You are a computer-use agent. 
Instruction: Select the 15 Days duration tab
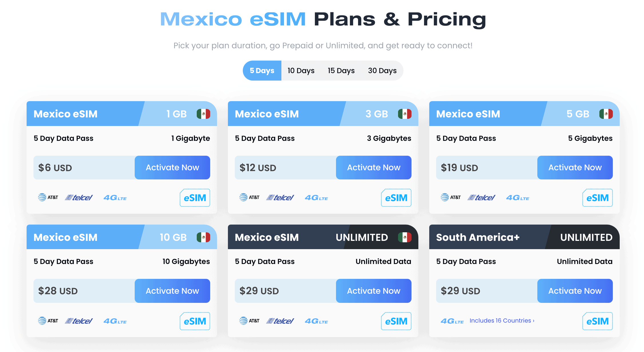[x=341, y=71]
